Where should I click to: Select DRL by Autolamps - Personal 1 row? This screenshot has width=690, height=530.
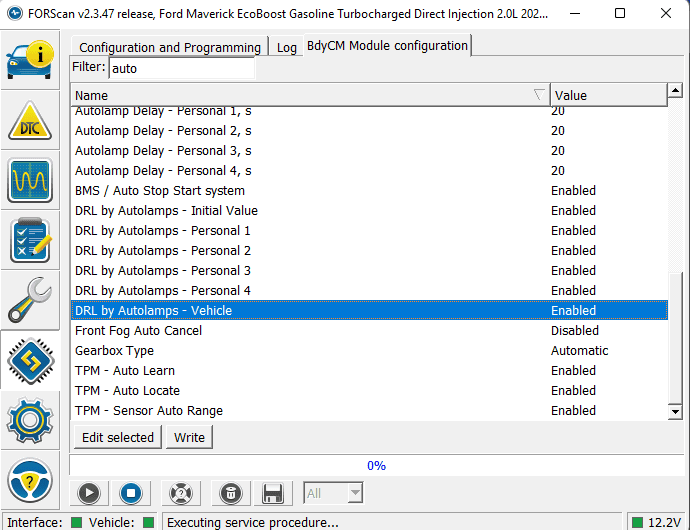[369, 231]
